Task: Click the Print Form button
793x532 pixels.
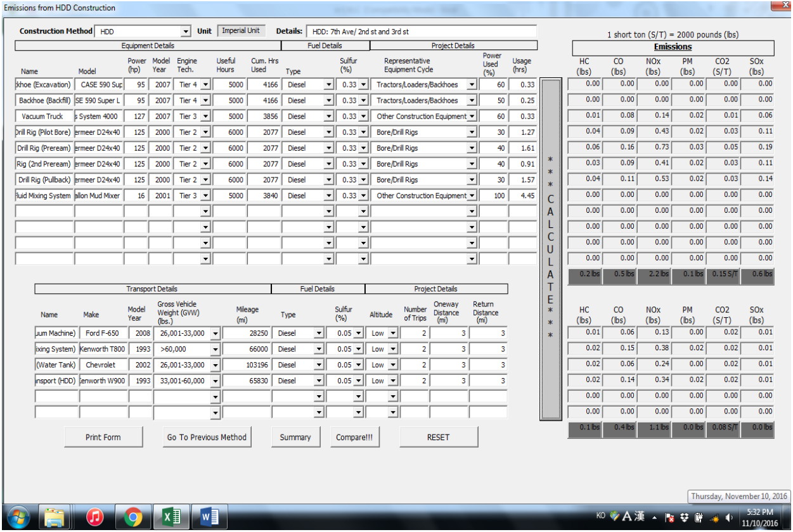Action: pos(103,437)
